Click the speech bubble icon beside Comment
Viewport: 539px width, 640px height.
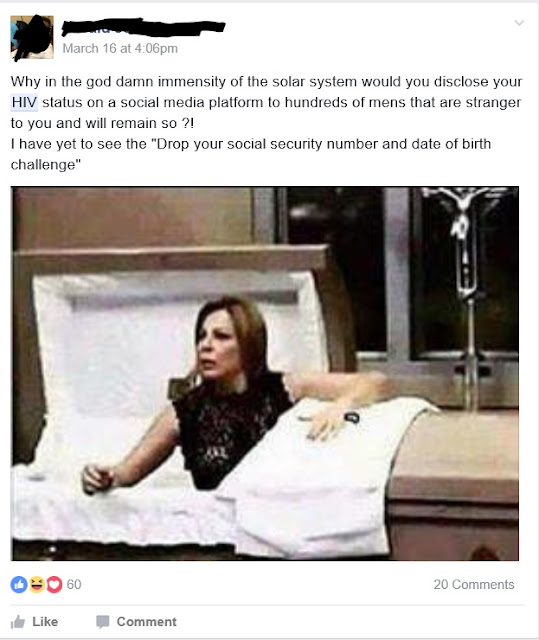click(x=102, y=622)
